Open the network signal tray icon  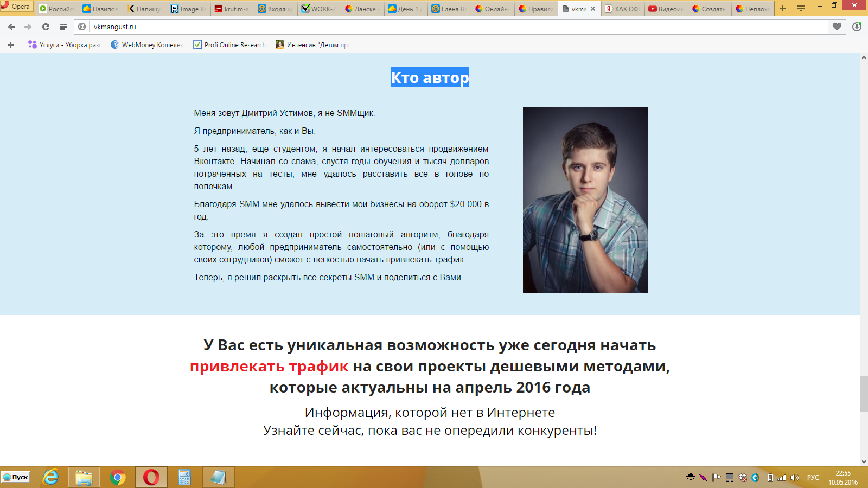point(782,478)
